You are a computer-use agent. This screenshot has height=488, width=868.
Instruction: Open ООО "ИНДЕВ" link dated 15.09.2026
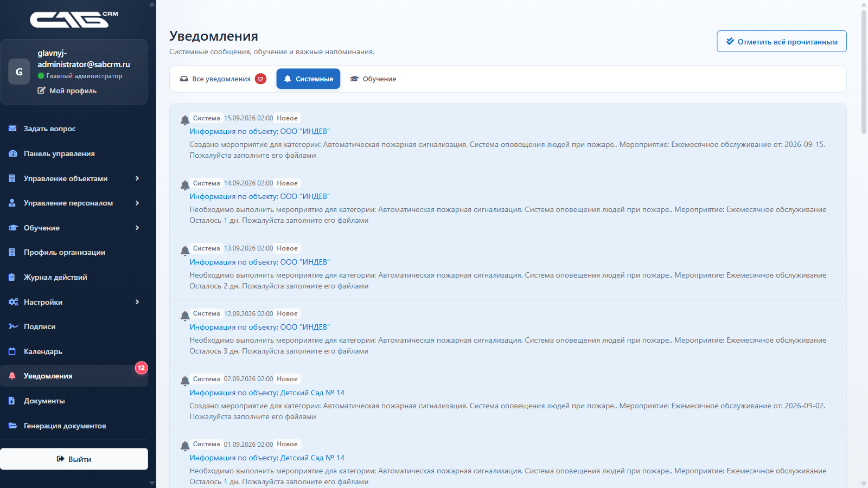pos(259,131)
